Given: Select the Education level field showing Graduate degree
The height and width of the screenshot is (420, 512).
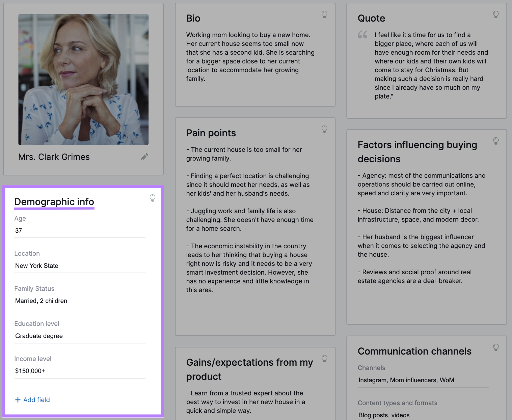Looking at the screenshot, I should tap(80, 336).
